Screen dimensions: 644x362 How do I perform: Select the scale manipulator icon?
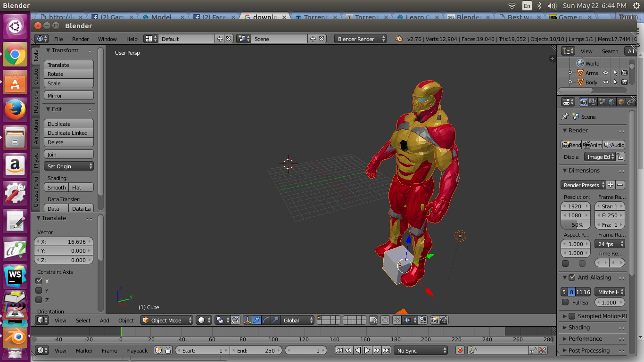275,320
